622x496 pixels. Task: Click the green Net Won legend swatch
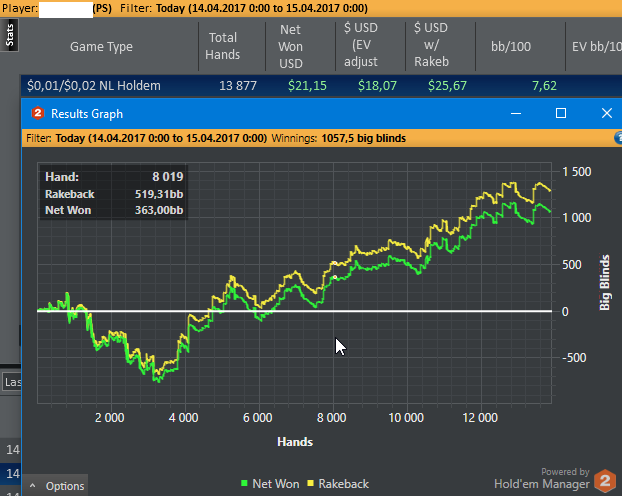pos(244,483)
